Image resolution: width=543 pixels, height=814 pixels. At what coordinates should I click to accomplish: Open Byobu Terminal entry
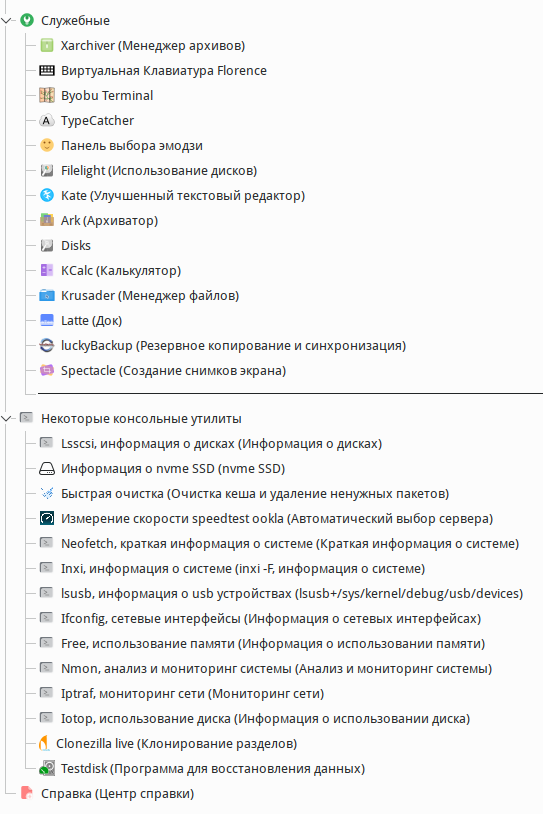[x=107, y=96]
